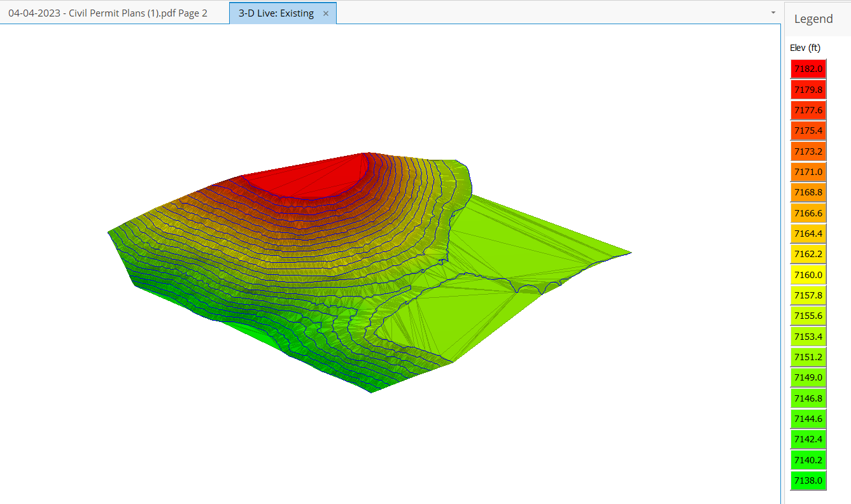
Task: Switch to the Civil Permit Plans PDF tab
Action: [108, 13]
